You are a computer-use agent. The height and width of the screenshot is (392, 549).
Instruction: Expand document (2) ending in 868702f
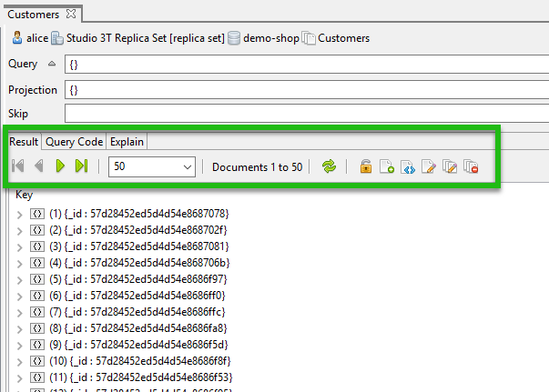click(20, 231)
